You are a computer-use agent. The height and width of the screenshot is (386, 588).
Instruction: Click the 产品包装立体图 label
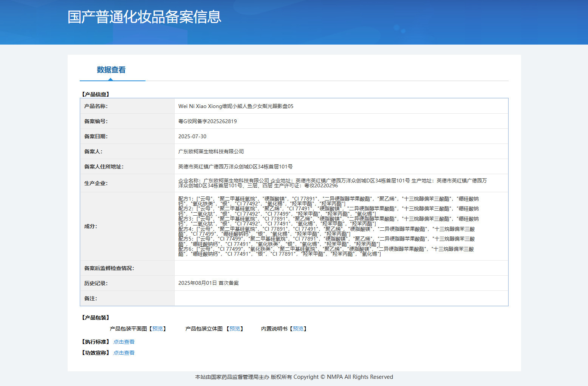click(204, 329)
